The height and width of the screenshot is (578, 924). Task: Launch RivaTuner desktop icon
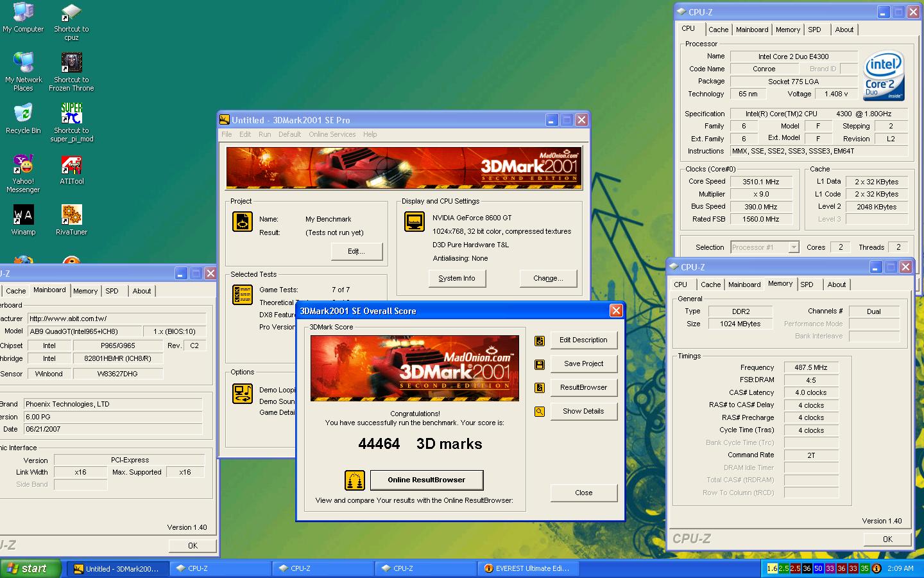[x=71, y=220]
